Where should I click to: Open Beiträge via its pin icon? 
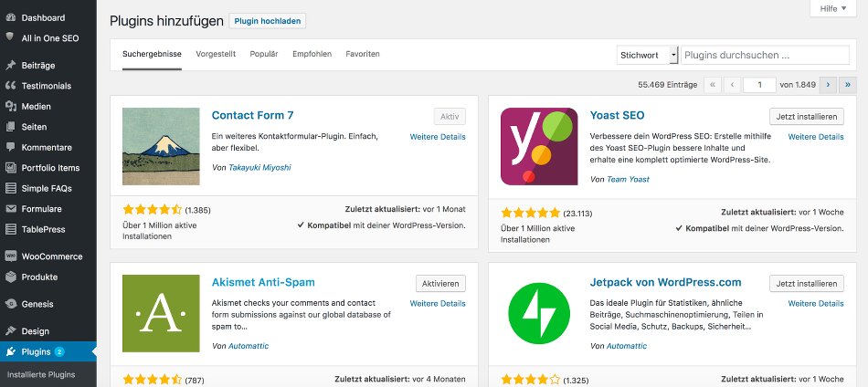[x=10, y=66]
